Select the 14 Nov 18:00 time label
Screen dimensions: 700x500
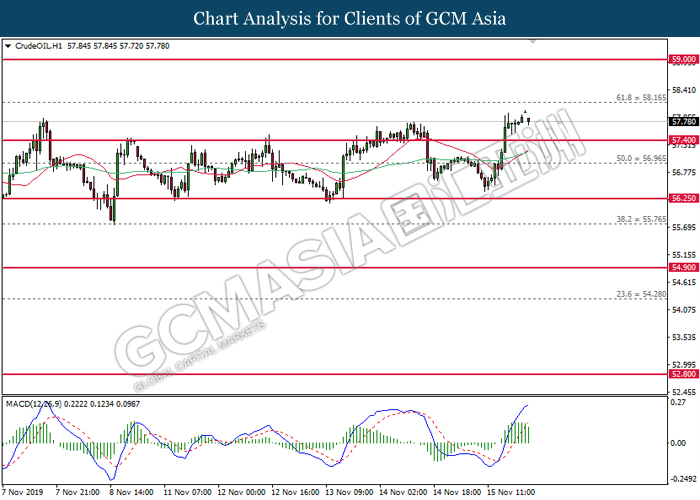457,492
